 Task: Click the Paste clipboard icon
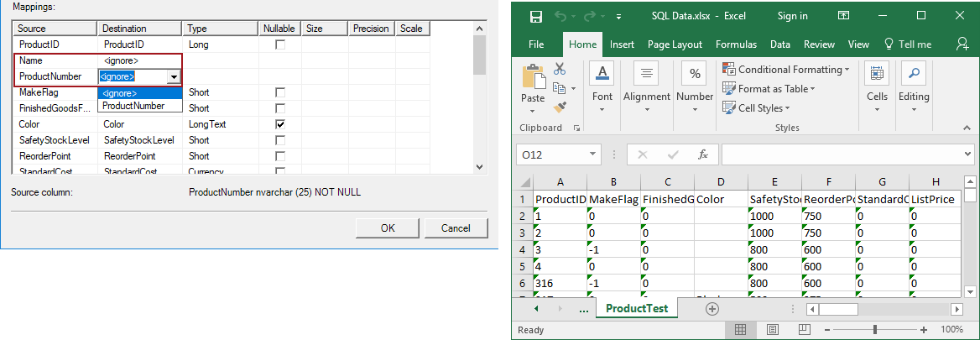pyautogui.click(x=533, y=78)
